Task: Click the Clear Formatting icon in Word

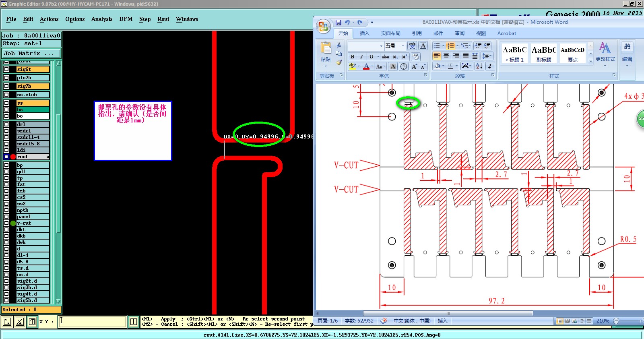Action: pyautogui.click(x=415, y=57)
